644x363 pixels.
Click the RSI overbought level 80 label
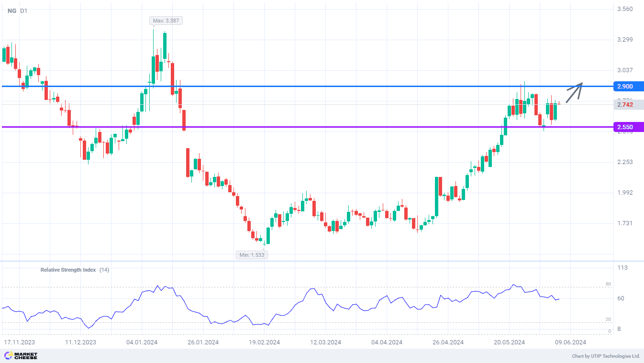click(x=609, y=284)
